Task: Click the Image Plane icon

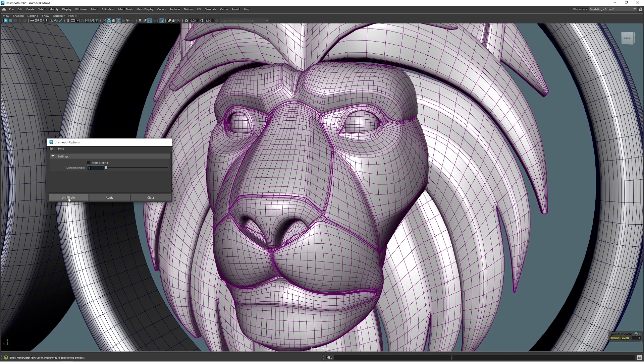Action: (x=51, y=21)
